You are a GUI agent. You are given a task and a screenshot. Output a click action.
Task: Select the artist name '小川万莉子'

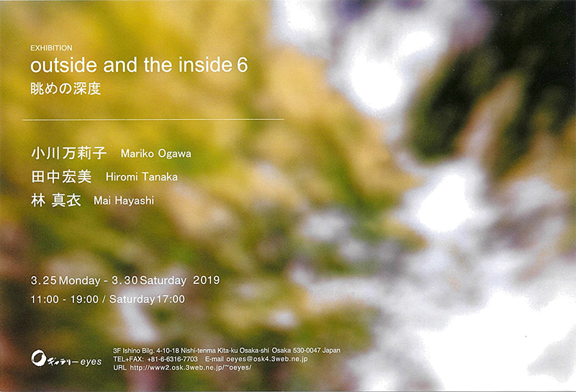pos(68,153)
